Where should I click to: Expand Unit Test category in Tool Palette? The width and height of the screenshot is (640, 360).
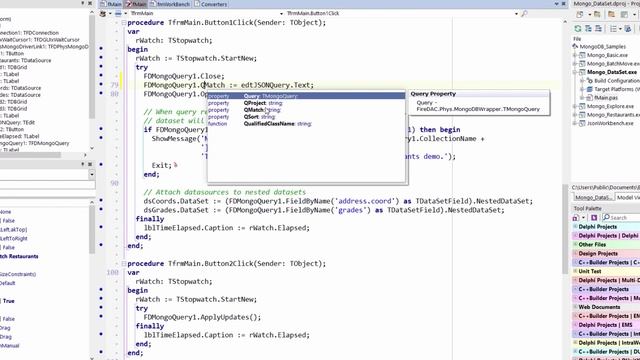point(576,271)
